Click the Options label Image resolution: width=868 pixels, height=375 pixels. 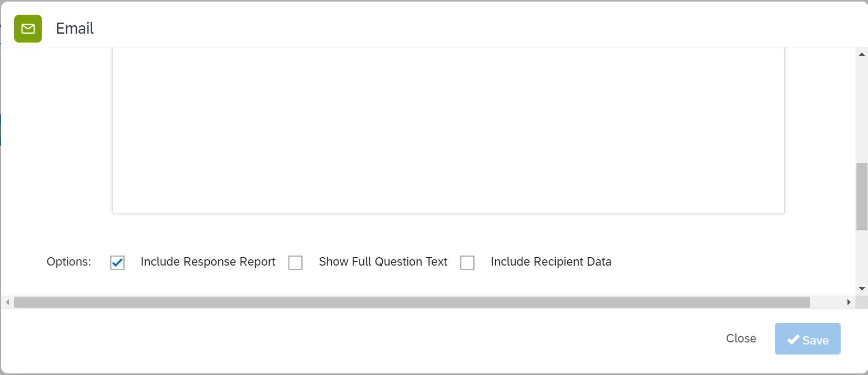pos(69,262)
